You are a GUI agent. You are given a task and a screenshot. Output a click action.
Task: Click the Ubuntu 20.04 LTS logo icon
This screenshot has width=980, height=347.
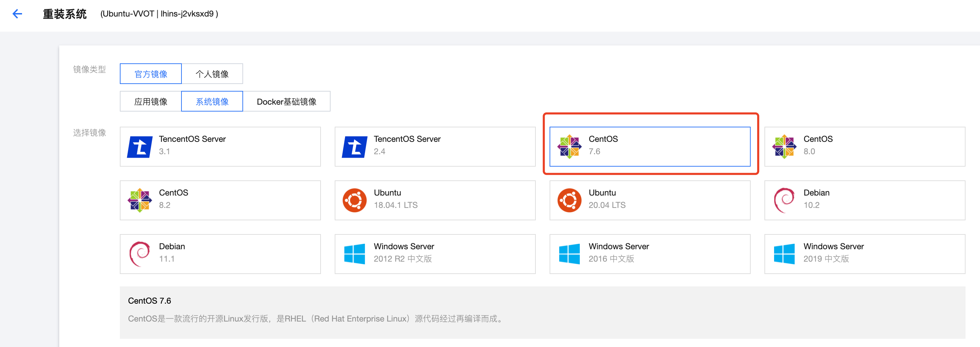point(569,200)
